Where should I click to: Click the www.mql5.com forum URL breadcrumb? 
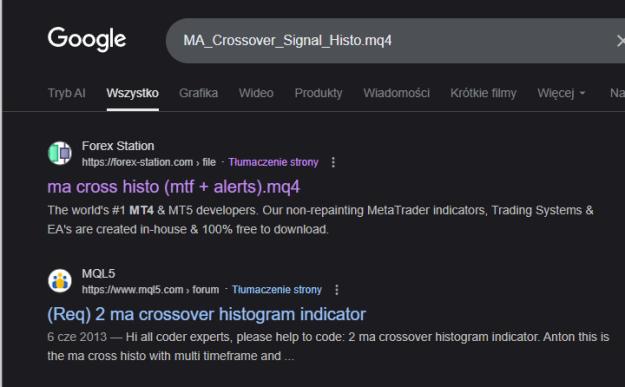150,290
